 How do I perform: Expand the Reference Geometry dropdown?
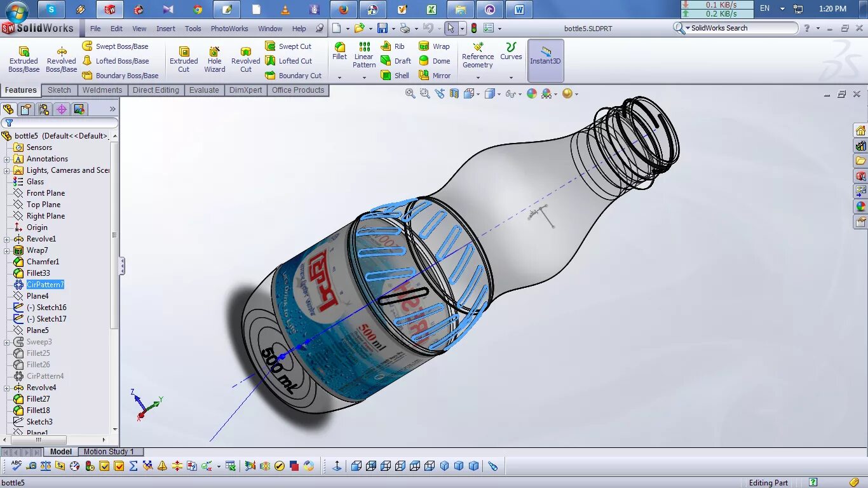tap(478, 78)
